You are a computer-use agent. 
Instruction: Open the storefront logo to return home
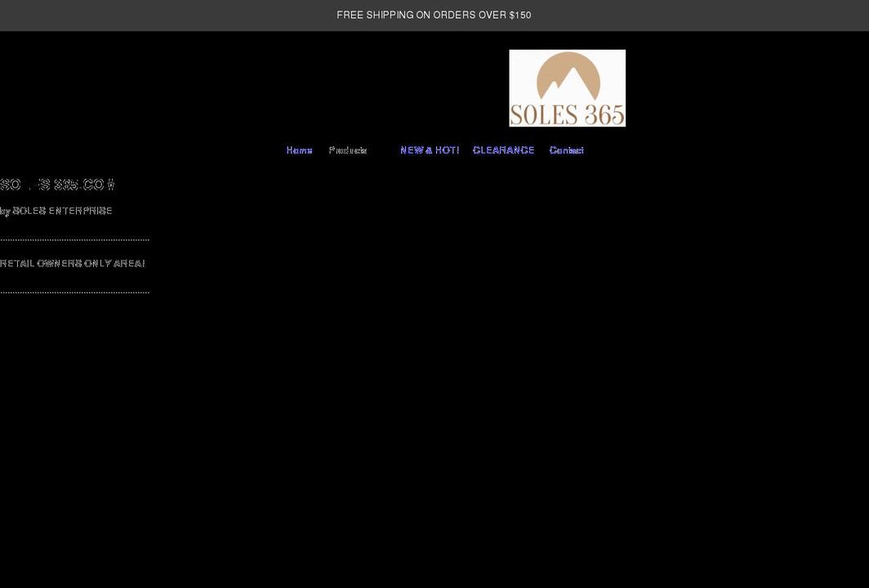[567, 87]
